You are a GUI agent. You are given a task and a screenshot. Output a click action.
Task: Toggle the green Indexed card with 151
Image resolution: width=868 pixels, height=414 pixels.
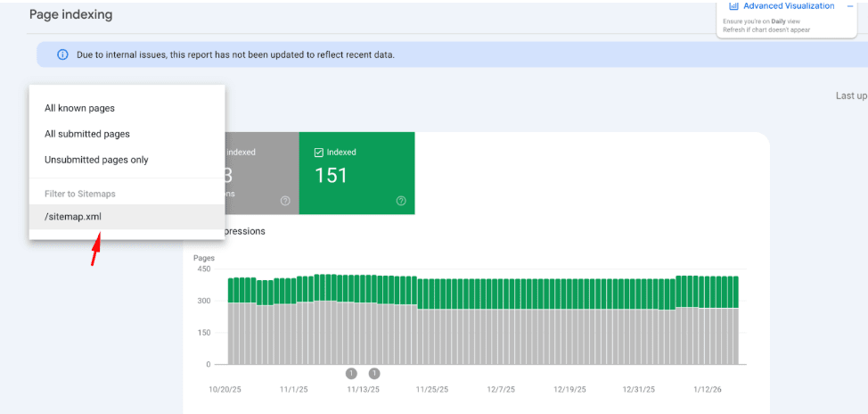[x=356, y=174]
